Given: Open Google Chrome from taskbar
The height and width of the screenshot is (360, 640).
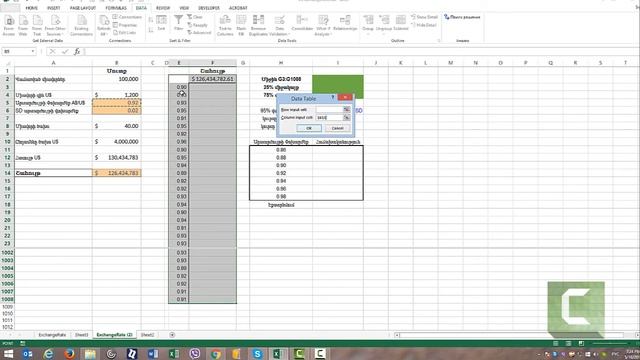Looking at the screenshot, I should pyautogui.click(x=216, y=353).
